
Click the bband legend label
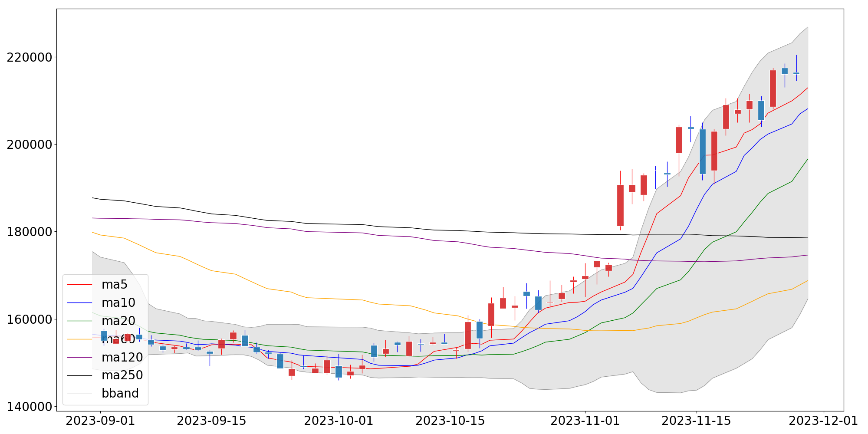click(x=120, y=394)
